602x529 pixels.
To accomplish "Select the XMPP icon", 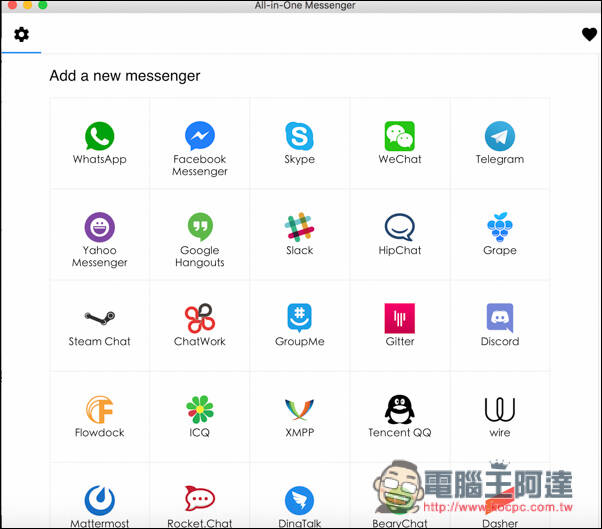I will [x=299, y=409].
